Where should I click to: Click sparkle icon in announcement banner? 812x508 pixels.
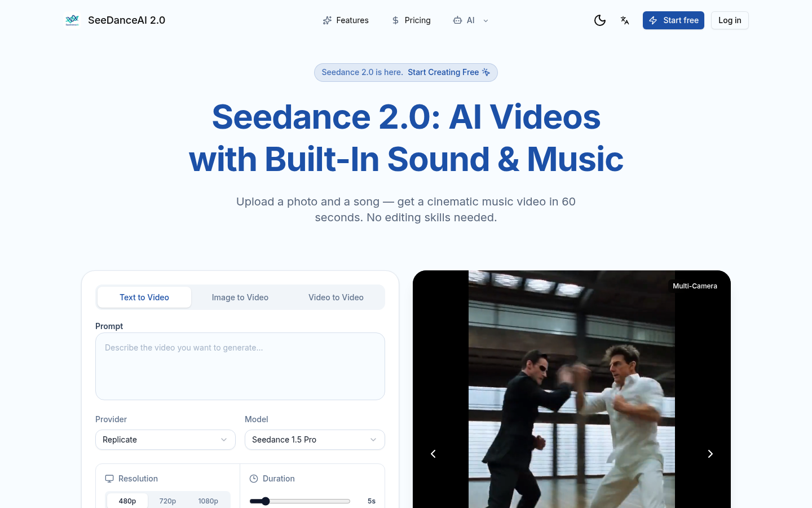(x=486, y=72)
